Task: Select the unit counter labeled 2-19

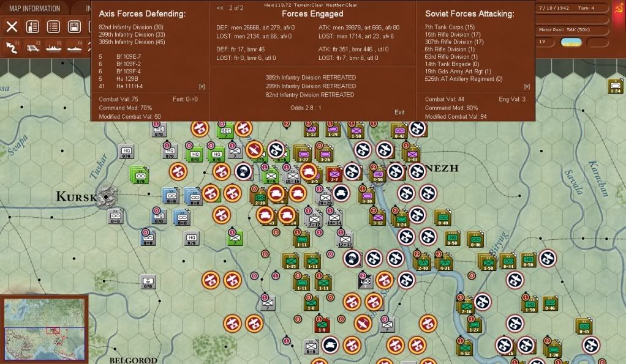Action: click(x=260, y=198)
